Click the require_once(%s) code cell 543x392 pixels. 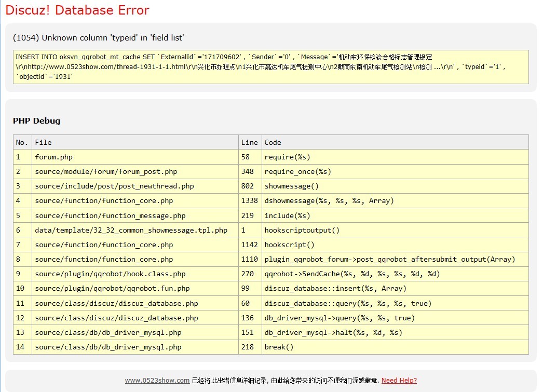395,171
